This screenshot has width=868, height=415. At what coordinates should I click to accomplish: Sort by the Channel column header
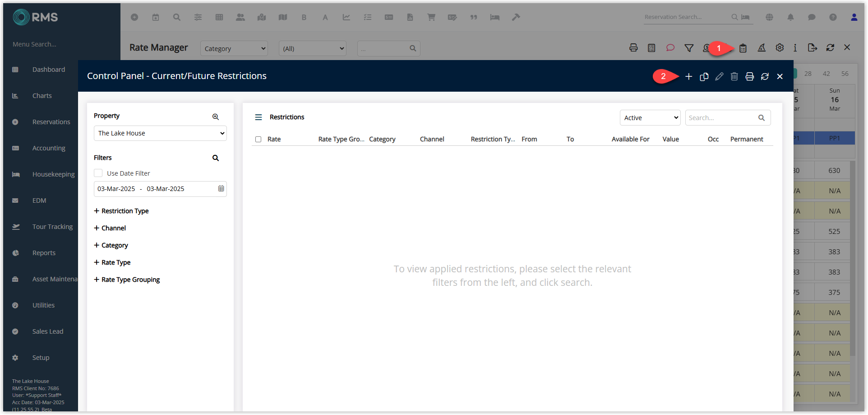point(432,140)
